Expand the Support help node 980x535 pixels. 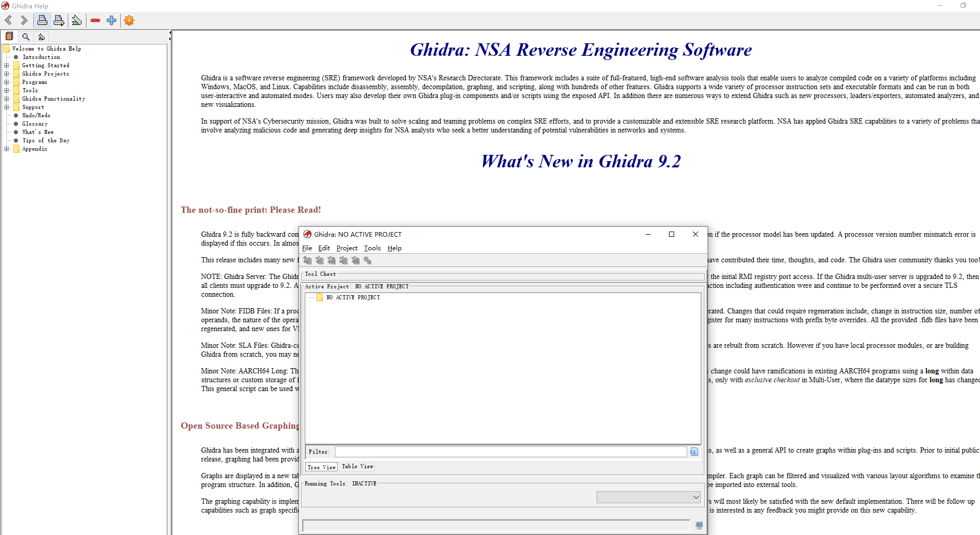point(7,107)
